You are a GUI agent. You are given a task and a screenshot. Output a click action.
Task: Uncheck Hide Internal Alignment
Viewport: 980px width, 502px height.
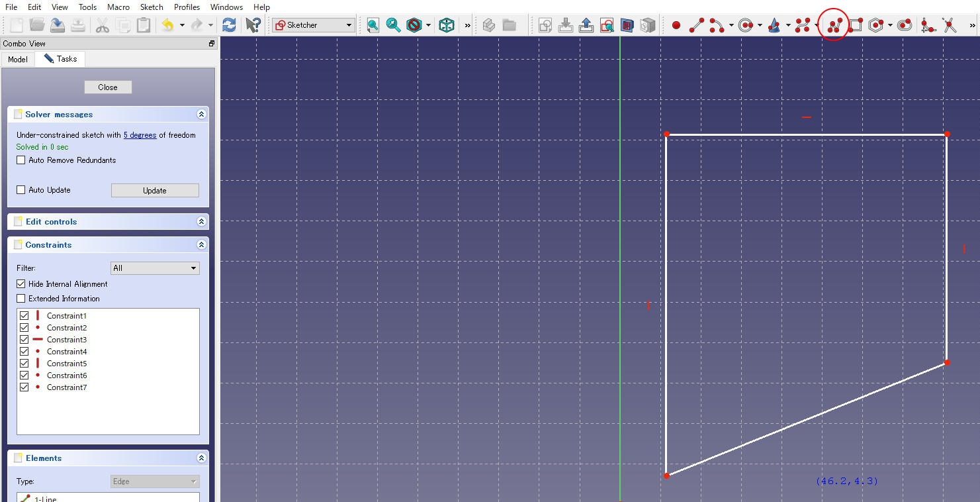click(21, 284)
